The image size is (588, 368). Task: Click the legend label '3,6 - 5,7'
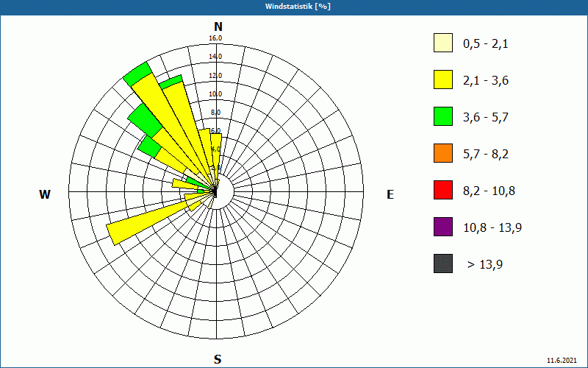click(486, 118)
